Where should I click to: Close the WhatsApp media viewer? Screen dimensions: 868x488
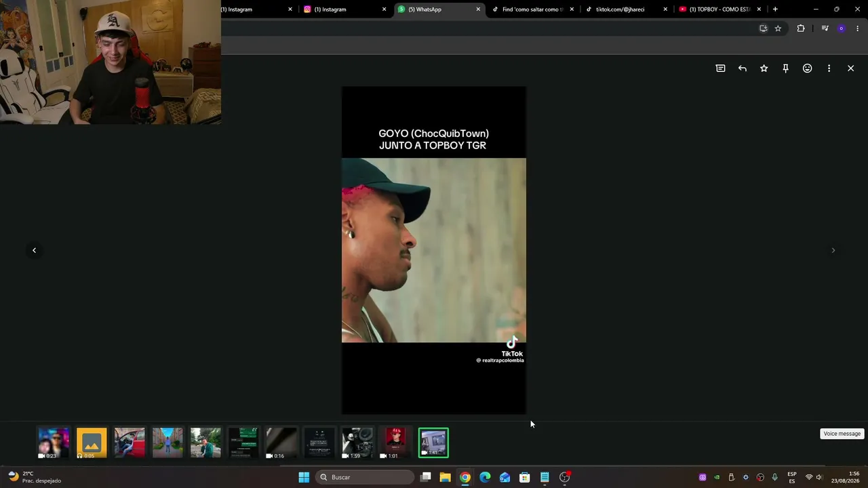pyautogui.click(x=850, y=68)
